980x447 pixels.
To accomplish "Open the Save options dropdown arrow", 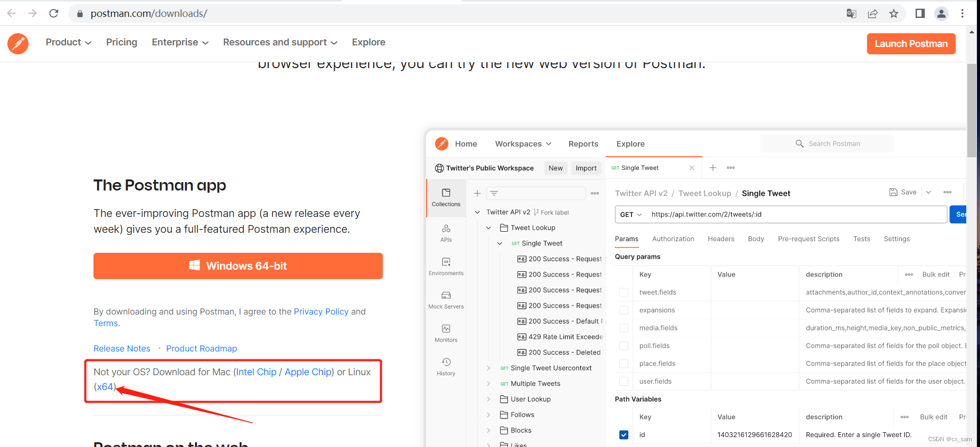I will click(x=929, y=192).
